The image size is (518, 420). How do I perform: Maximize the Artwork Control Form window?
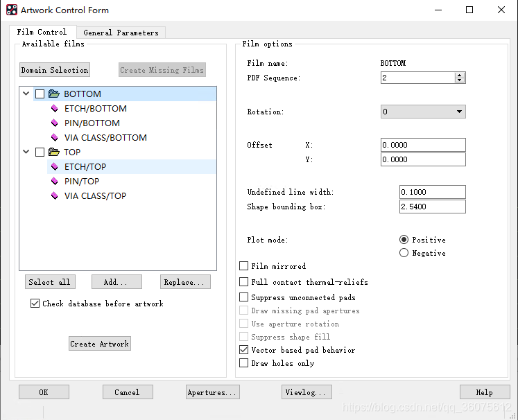[x=469, y=10]
